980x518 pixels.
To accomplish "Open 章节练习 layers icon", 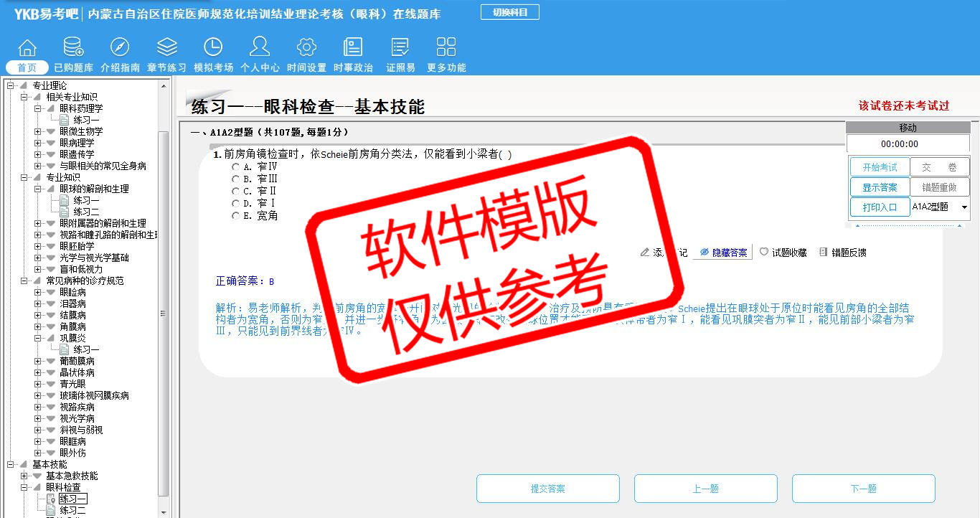I will point(166,48).
